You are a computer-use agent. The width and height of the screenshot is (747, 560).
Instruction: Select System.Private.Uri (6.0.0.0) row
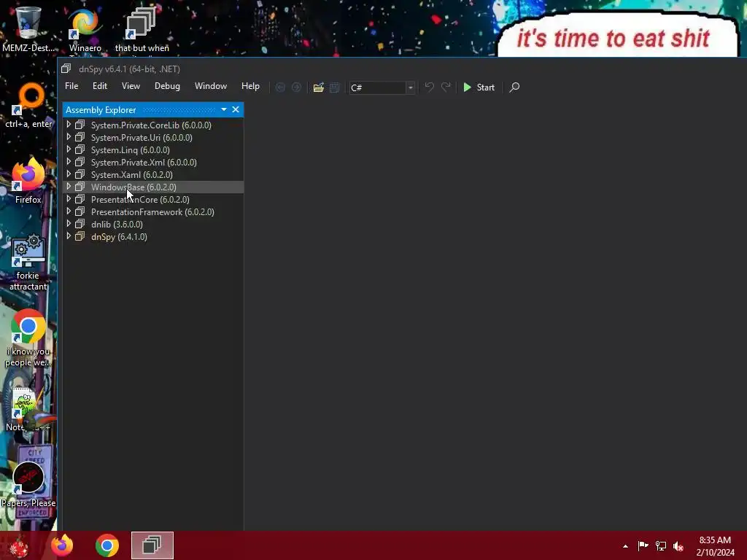153,137
